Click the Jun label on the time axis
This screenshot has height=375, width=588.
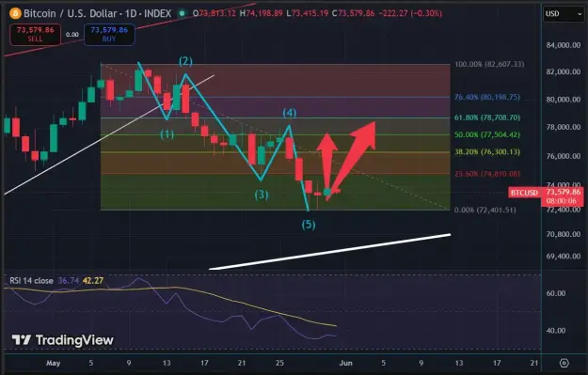pos(345,363)
